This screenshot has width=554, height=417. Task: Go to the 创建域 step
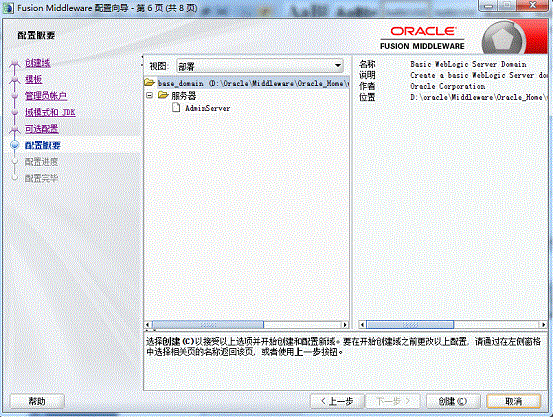(x=38, y=63)
